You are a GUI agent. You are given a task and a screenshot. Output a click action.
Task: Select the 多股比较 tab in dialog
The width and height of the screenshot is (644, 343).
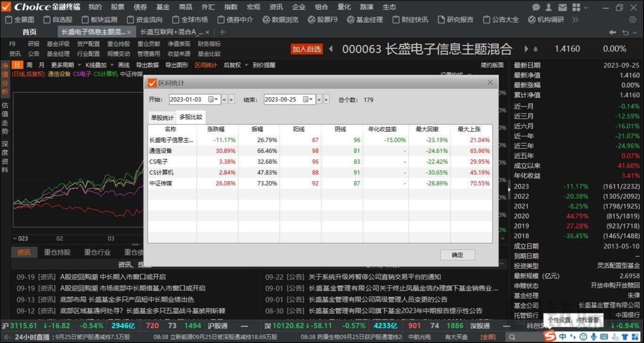[x=191, y=117]
